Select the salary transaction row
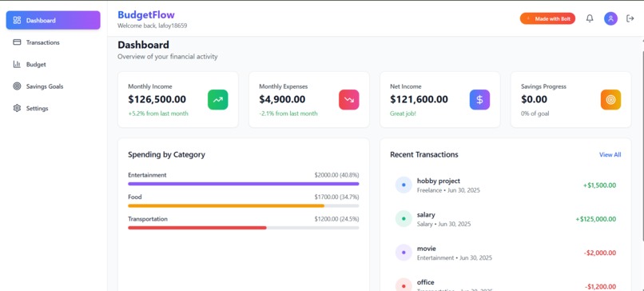The width and height of the screenshot is (644, 291). tap(506, 219)
